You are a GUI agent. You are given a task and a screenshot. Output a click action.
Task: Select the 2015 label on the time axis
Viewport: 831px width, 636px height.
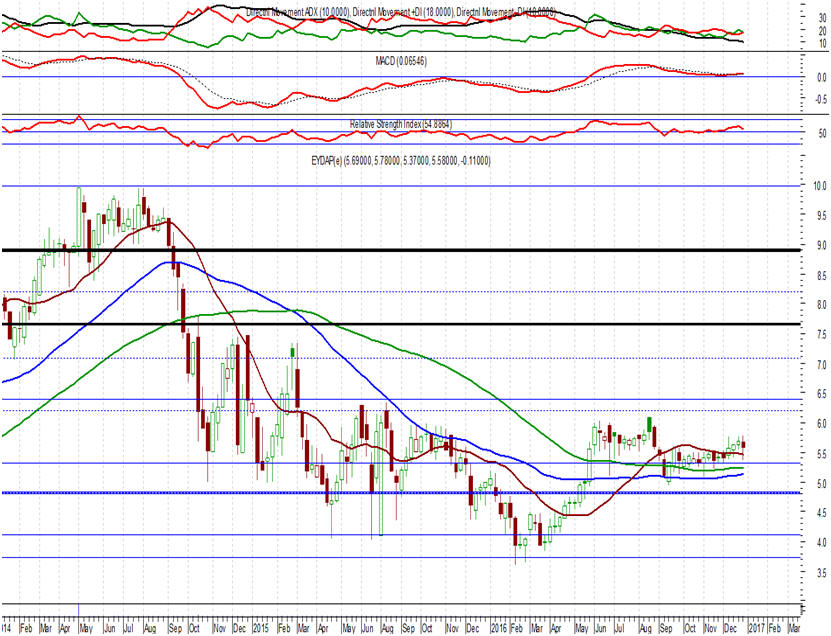click(260, 629)
